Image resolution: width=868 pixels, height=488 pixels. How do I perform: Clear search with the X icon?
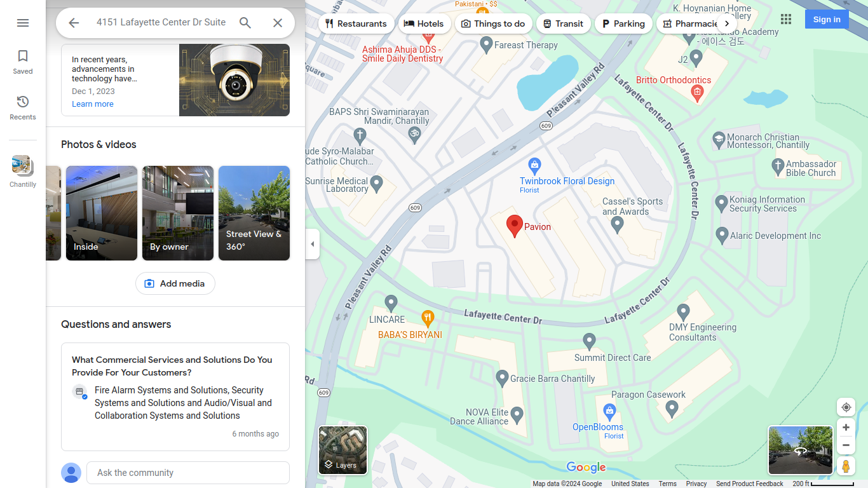(x=278, y=23)
